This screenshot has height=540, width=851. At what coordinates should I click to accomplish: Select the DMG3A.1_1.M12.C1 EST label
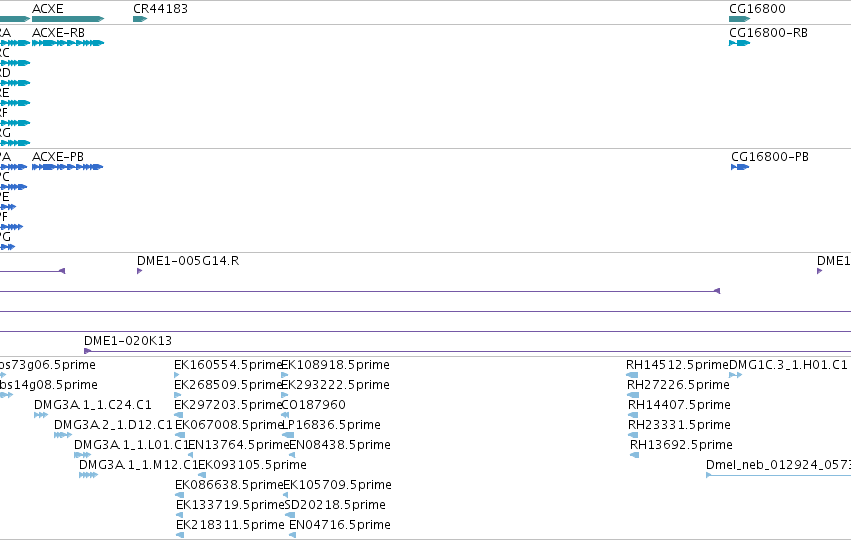tap(138, 465)
